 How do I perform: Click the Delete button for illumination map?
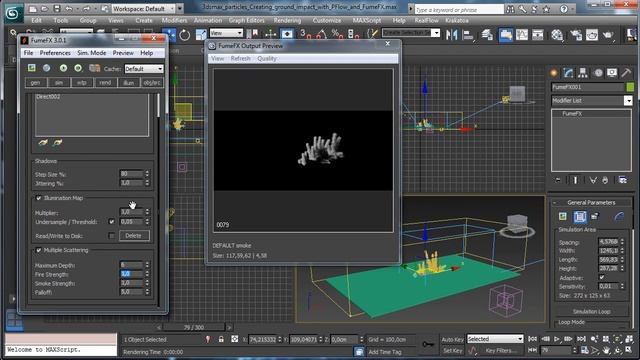(134, 236)
